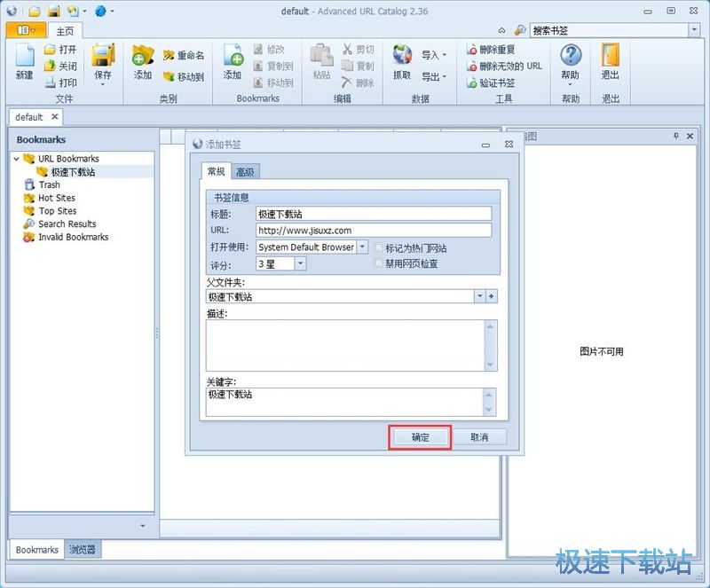Click in the 搜索书签 search field
Viewport: 710px width, 588px height.
pyautogui.click(x=609, y=30)
